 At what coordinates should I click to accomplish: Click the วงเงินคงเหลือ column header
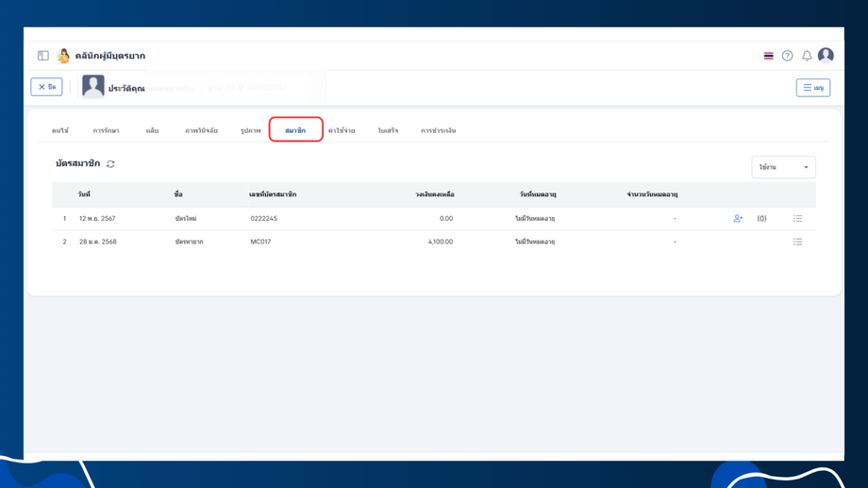tap(434, 194)
